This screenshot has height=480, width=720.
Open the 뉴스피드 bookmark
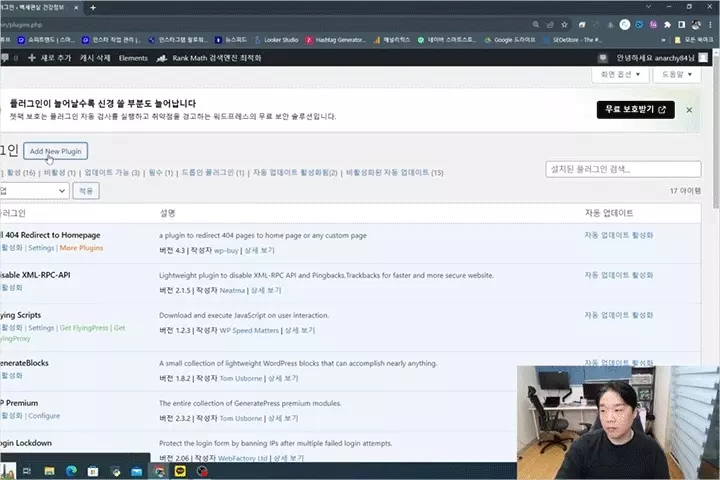click(231, 40)
